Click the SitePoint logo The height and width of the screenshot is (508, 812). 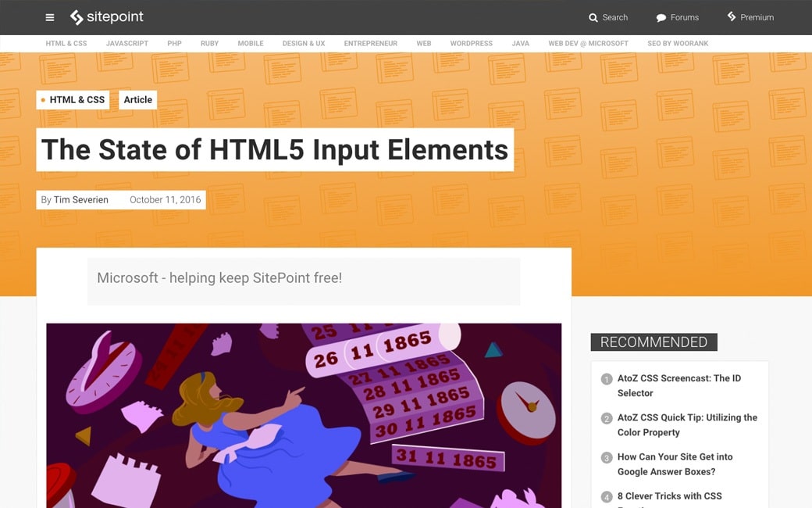[x=107, y=17]
